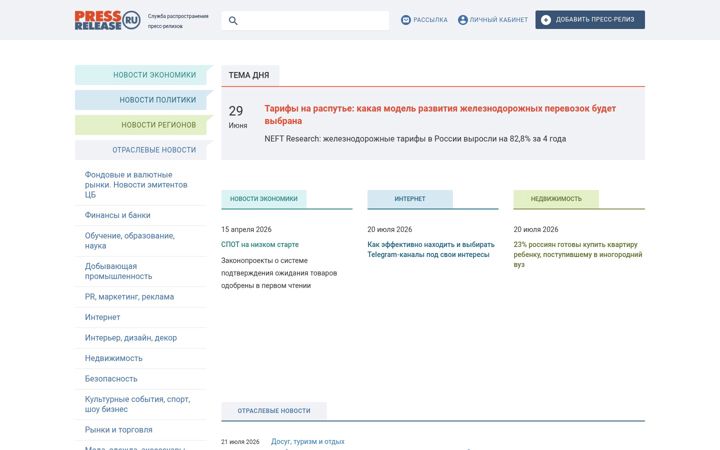Select the Тема дня tab

click(249, 75)
